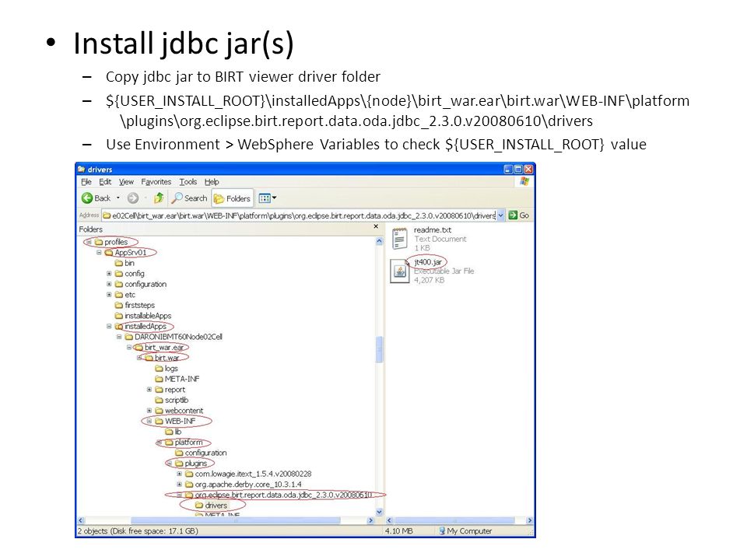Select the org.apache.derby.core_10.3.1.4 folder
This screenshot has height=560, width=747.
tap(243, 485)
